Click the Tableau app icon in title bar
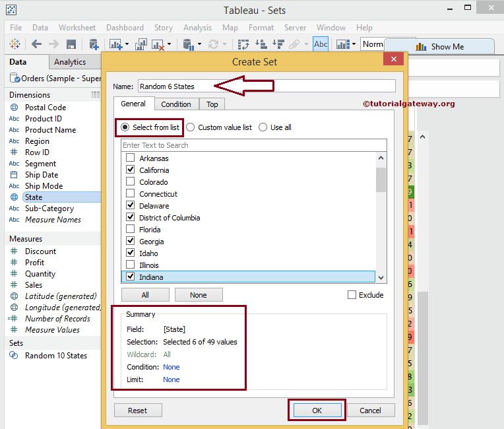The height and width of the screenshot is (429, 504). [11, 10]
